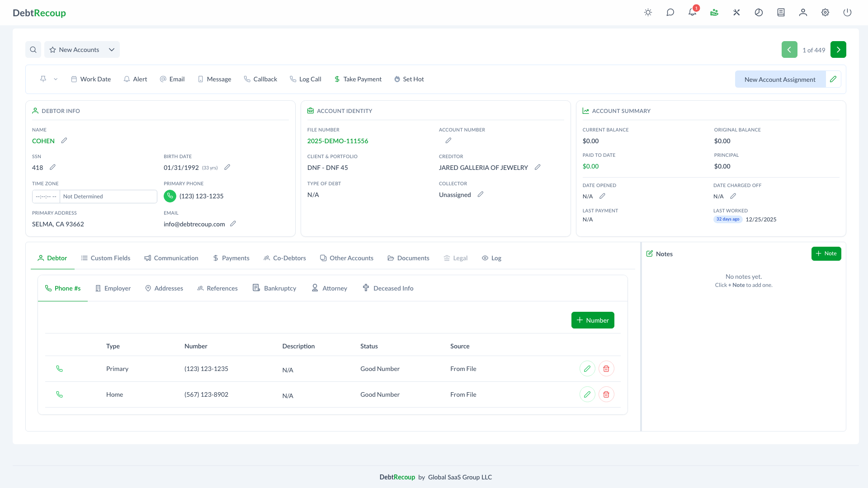Click the power logout icon
868x488 pixels.
[847, 13]
